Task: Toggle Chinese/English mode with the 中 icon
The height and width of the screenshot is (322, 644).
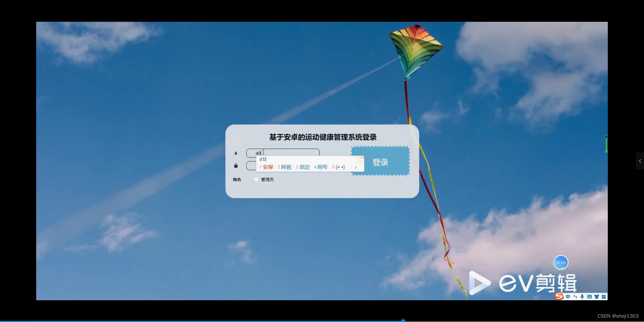Action: (x=568, y=297)
